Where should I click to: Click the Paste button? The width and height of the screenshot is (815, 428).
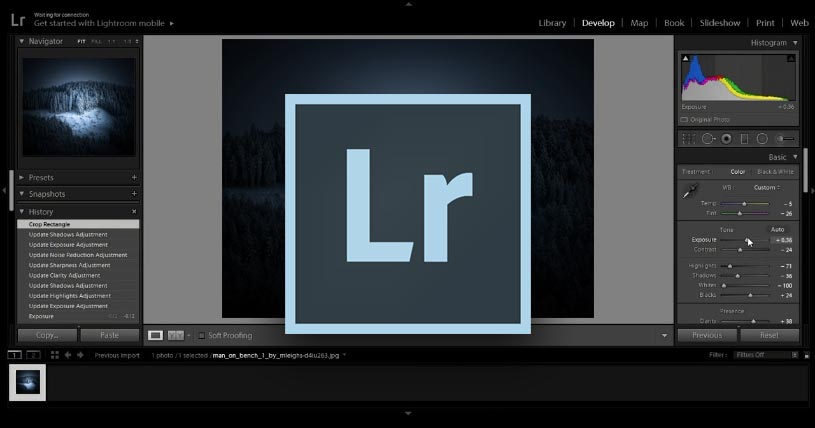(x=110, y=335)
